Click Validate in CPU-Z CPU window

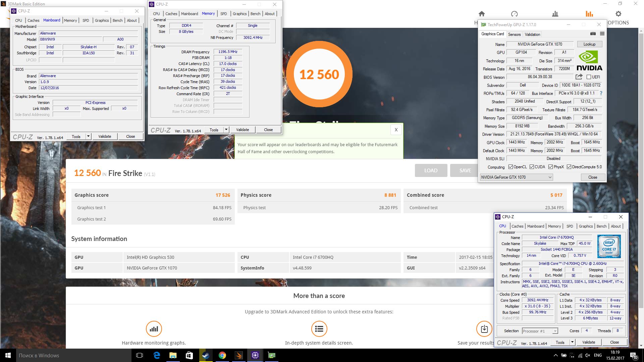(589, 342)
